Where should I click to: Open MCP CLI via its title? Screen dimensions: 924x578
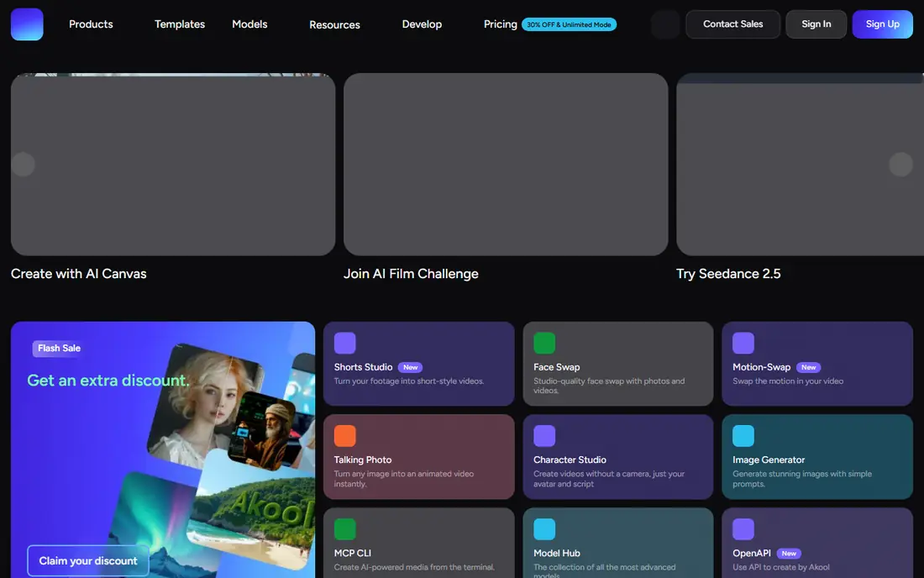[353, 554]
